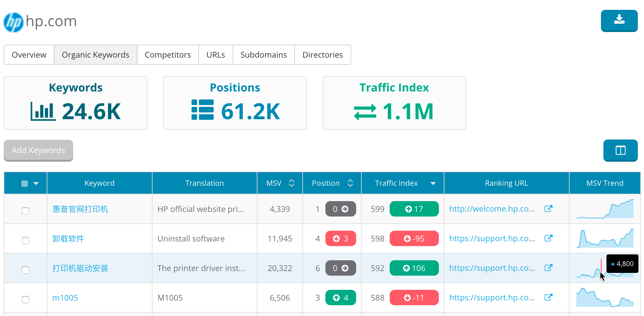The image size is (644, 316).
Task: Open the column layout settings icon
Action: point(620,150)
